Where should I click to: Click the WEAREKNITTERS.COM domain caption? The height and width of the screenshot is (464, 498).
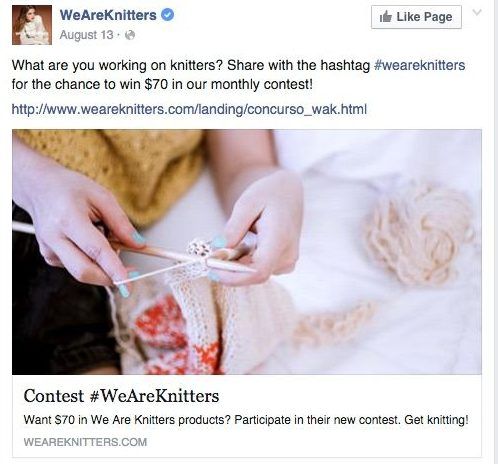pyautogui.click(x=85, y=442)
